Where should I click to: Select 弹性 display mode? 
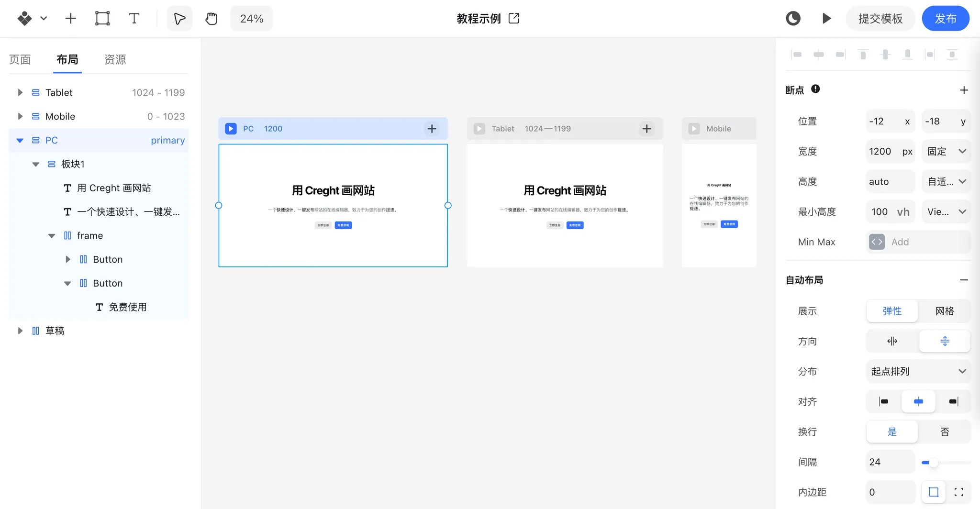[x=892, y=311]
